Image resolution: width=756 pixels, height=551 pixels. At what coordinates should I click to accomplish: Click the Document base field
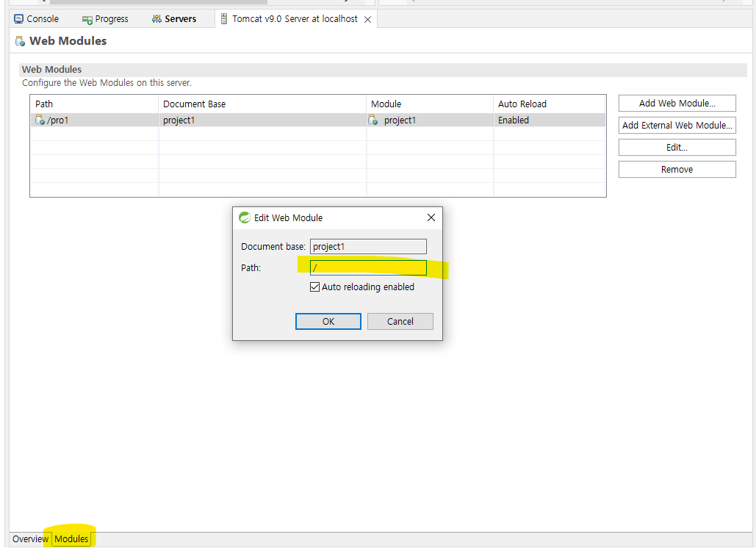click(368, 246)
